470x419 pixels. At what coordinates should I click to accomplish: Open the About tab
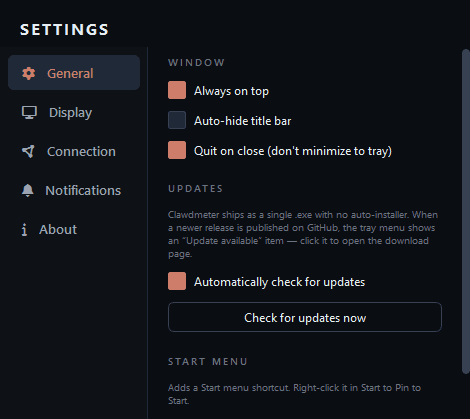pyautogui.click(x=74, y=230)
